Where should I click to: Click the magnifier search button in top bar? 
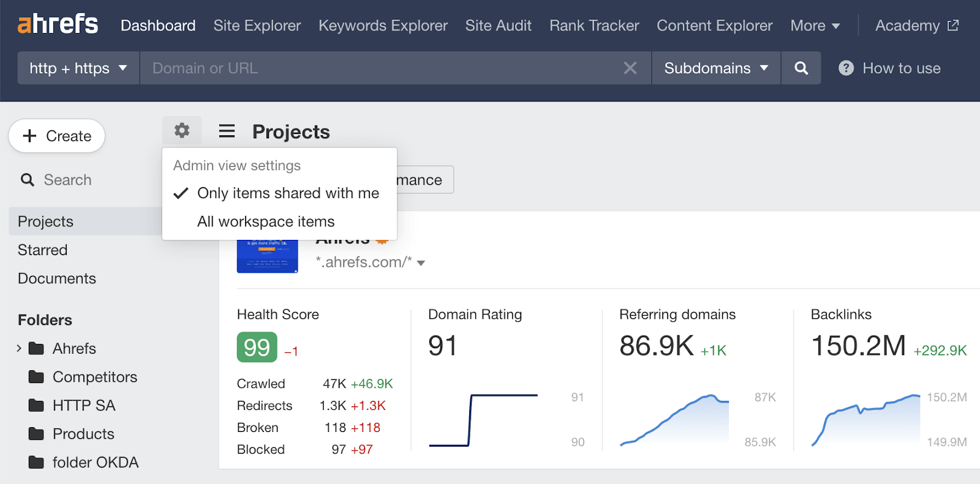coord(801,68)
